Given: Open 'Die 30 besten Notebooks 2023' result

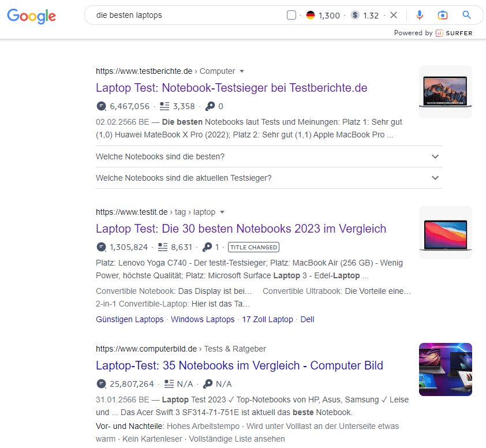Looking at the screenshot, I should pyautogui.click(x=241, y=229).
